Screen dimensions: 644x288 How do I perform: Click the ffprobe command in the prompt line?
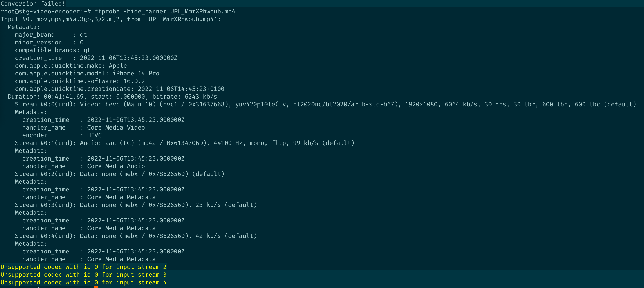pos(107,11)
